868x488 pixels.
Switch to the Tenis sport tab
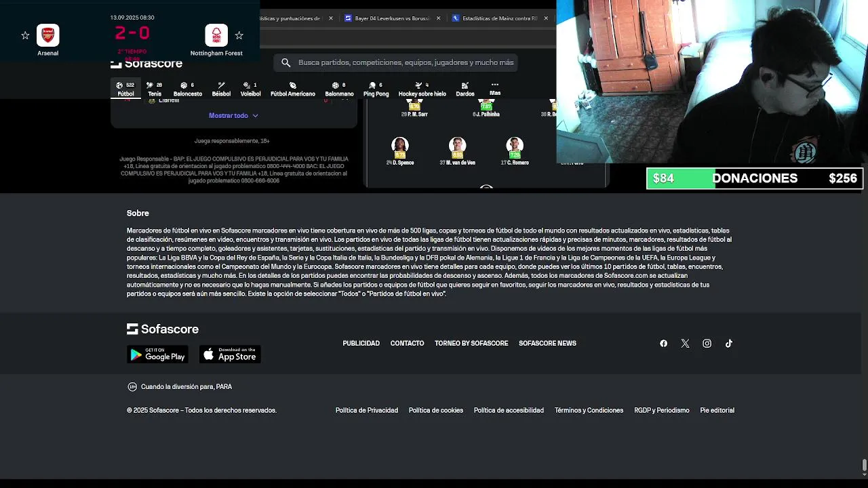(155, 89)
